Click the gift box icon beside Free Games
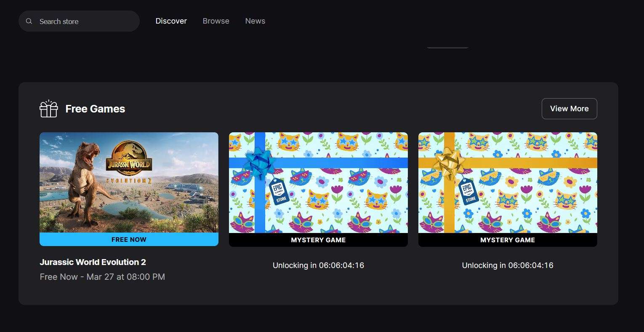 pyautogui.click(x=49, y=109)
